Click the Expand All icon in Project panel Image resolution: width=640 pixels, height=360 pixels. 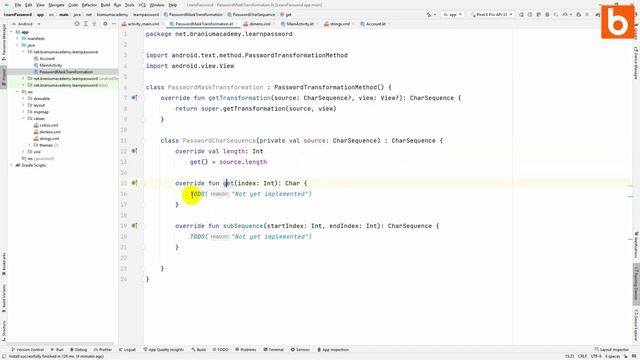tap(86, 24)
